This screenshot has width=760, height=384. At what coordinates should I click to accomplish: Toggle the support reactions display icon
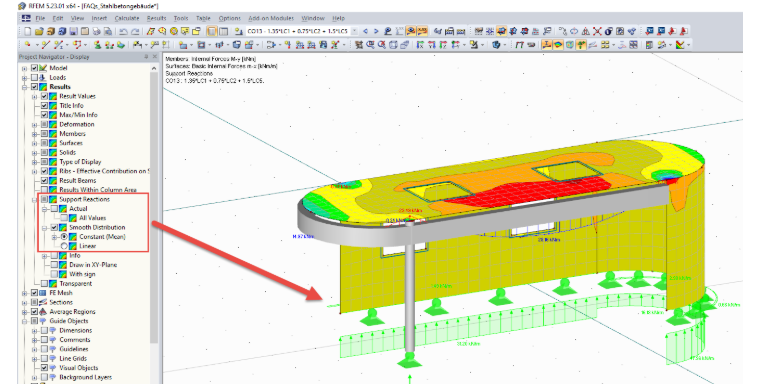pyautogui.click(x=581, y=45)
